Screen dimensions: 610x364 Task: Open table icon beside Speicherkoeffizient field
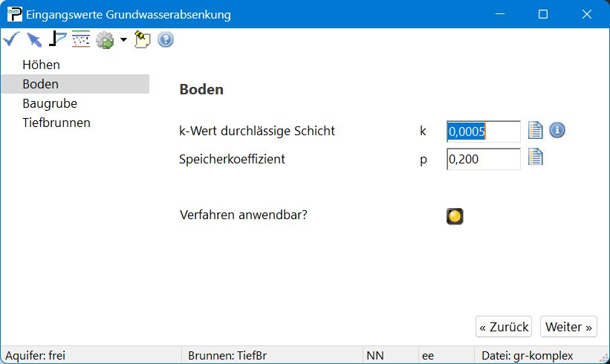click(x=536, y=157)
